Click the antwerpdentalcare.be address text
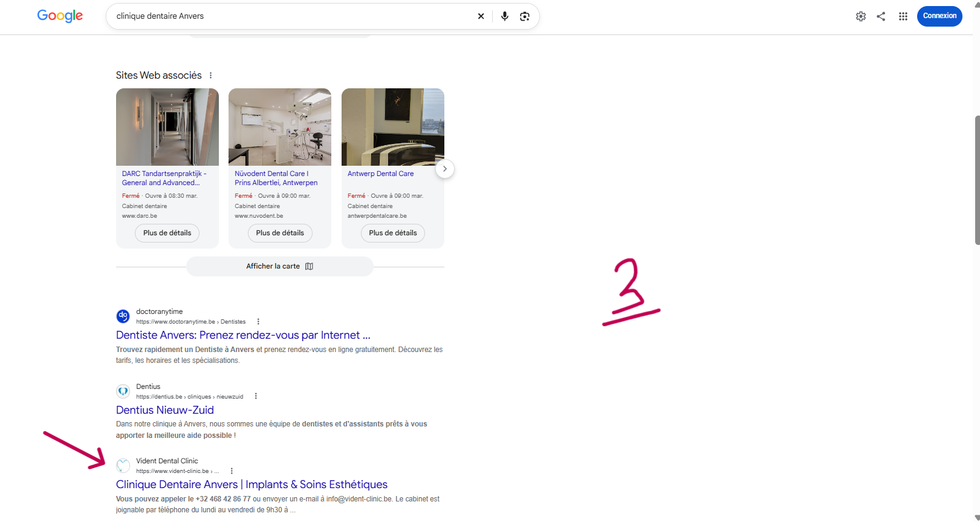This screenshot has width=980, height=522. [x=377, y=216]
